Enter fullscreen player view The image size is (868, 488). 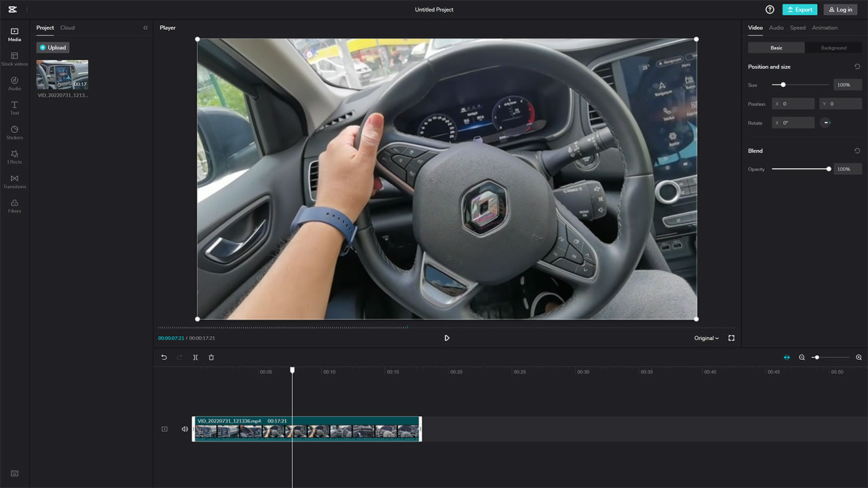click(731, 338)
